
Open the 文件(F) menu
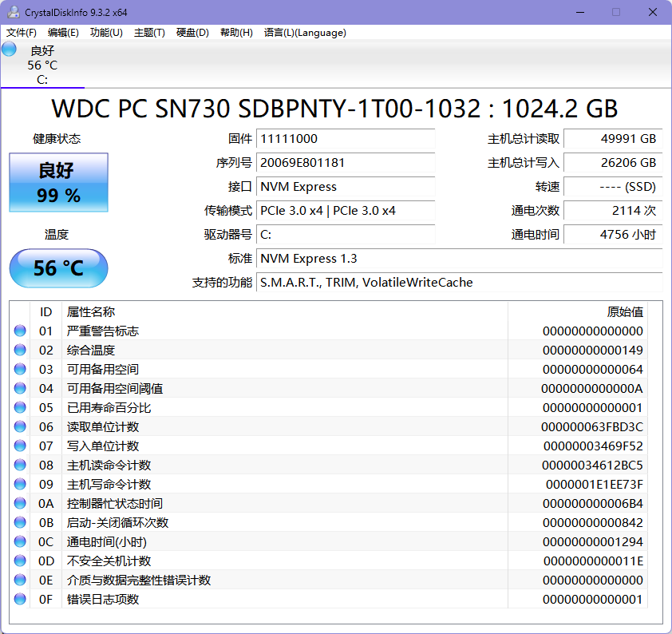pyautogui.click(x=22, y=33)
